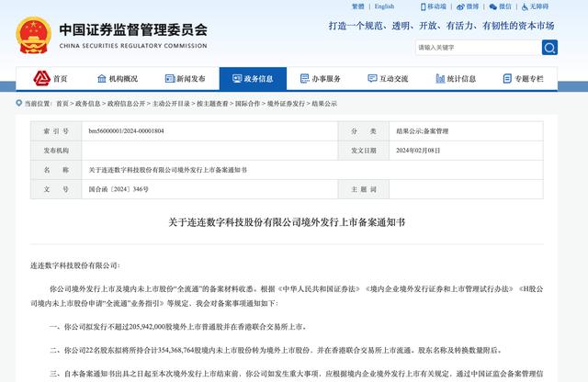The width and height of the screenshot is (588, 382).
Task: Click the WeChat icon in the top bar
Action: 492,6
